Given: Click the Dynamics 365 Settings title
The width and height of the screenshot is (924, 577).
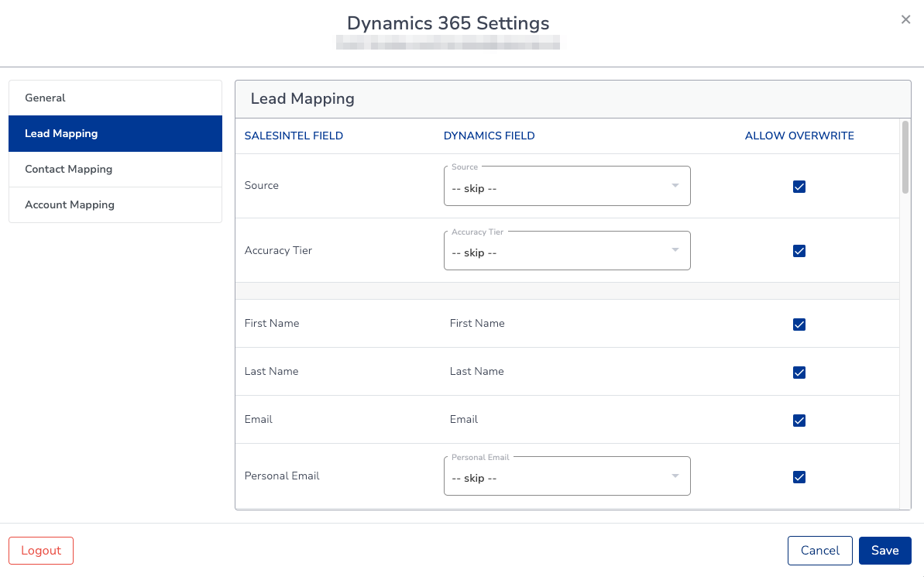Looking at the screenshot, I should [x=448, y=23].
